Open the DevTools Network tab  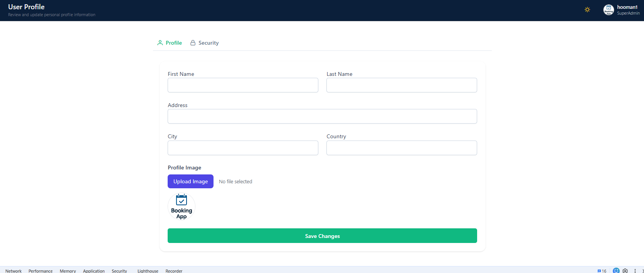[x=13, y=271]
